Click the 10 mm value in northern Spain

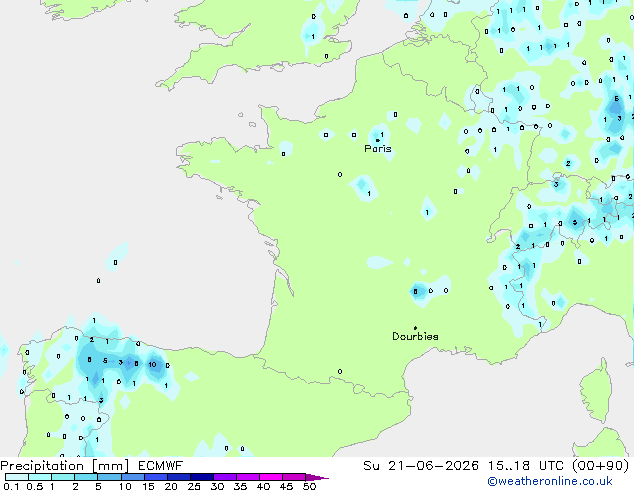(x=152, y=365)
